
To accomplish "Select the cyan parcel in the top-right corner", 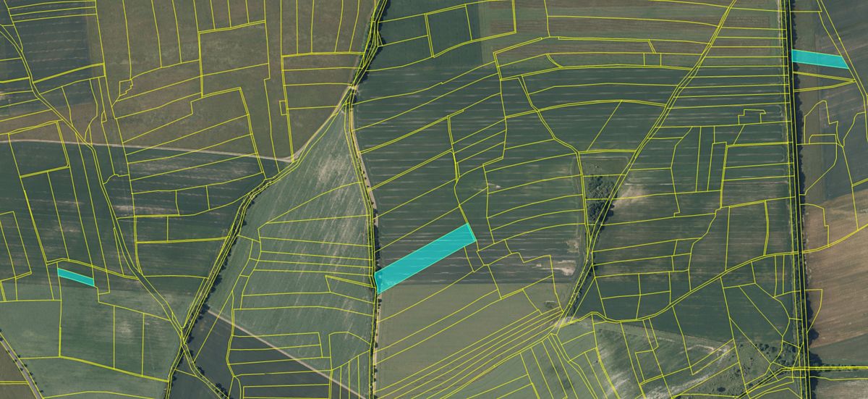I will point(820,59).
